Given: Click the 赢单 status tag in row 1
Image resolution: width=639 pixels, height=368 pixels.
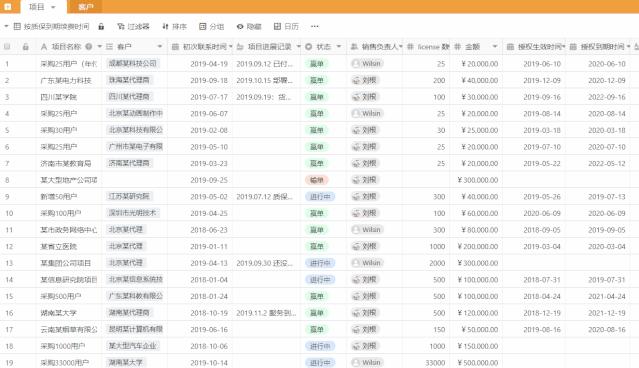Looking at the screenshot, I should (x=317, y=64).
